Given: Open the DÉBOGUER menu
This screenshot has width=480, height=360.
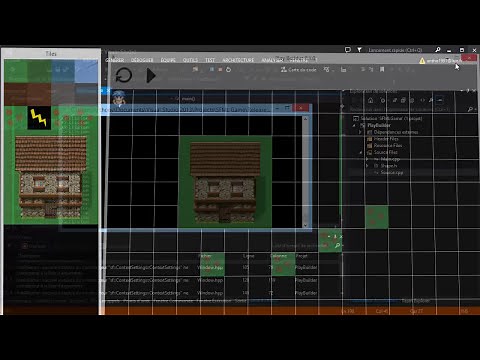Looking at the screenshot, I should point(142,60).
